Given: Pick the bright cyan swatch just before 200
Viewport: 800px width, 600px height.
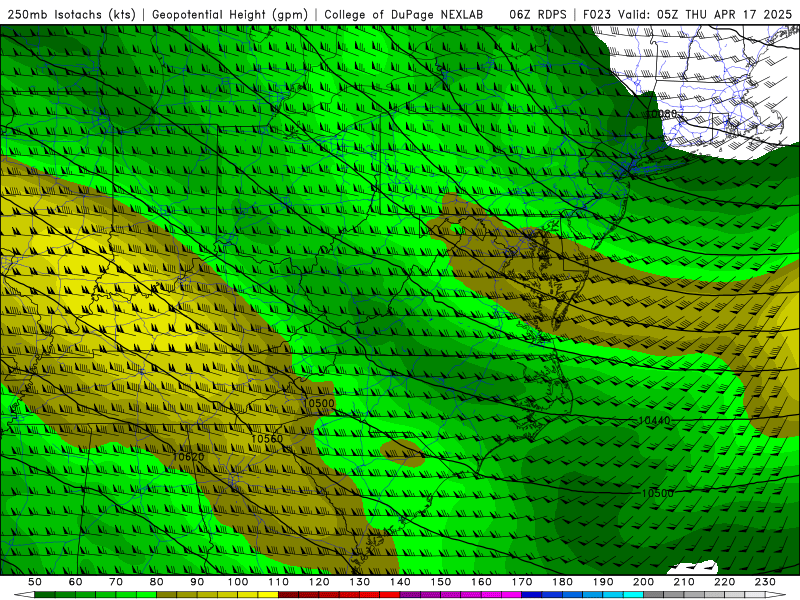Looking at the screenshot, I should click(633, 595).
